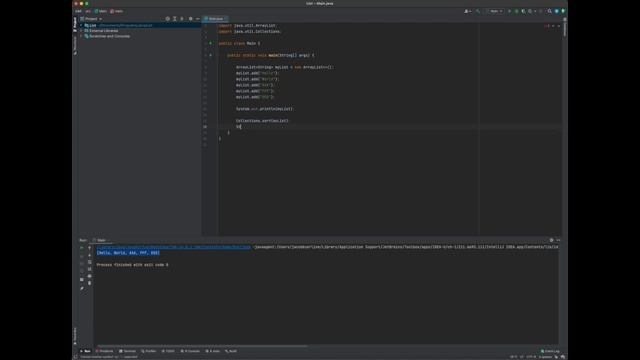Open the Build tool window tab
This screenshot has width=640, height=360.
click(231, 351)
